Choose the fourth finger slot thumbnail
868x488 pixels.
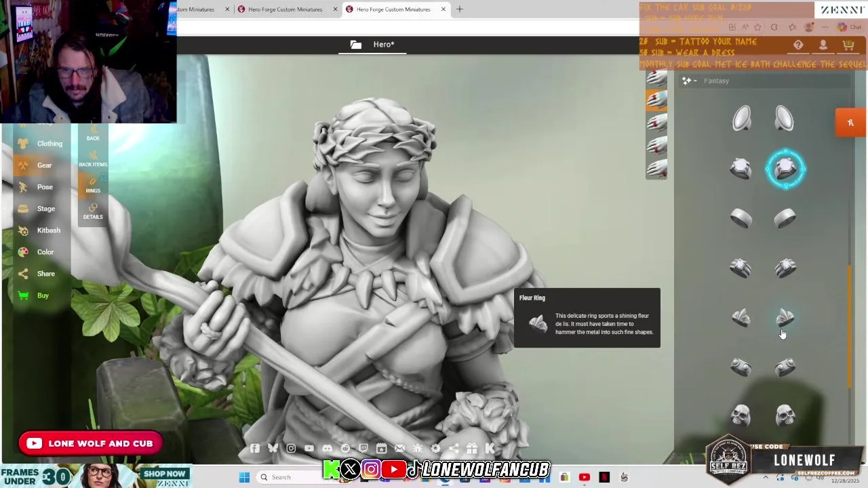(x=656, y=146)
